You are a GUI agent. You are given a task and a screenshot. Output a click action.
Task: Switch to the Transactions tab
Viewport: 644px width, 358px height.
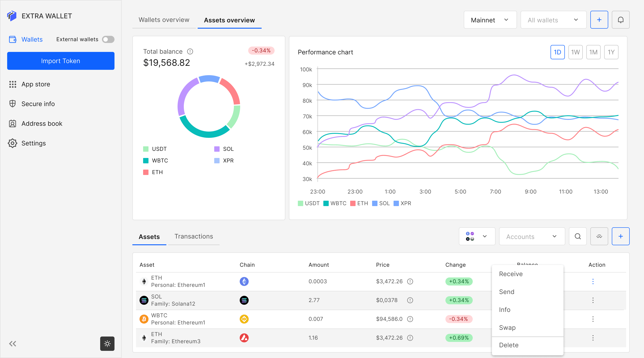pos(193,236)
